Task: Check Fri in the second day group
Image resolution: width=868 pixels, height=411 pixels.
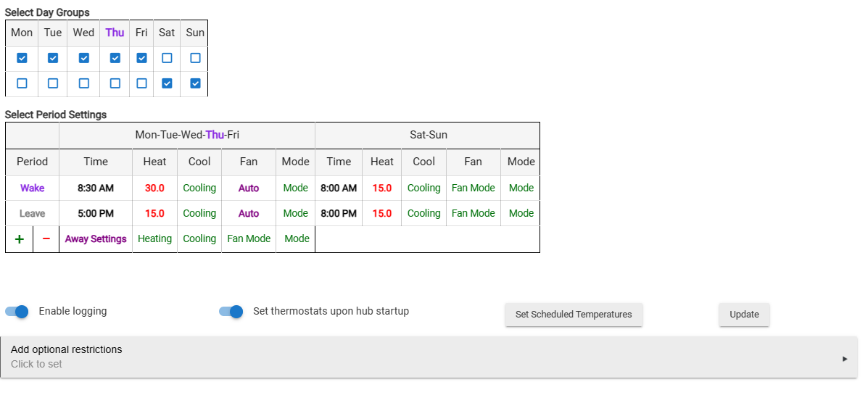Action: click(x=141, y=83)
